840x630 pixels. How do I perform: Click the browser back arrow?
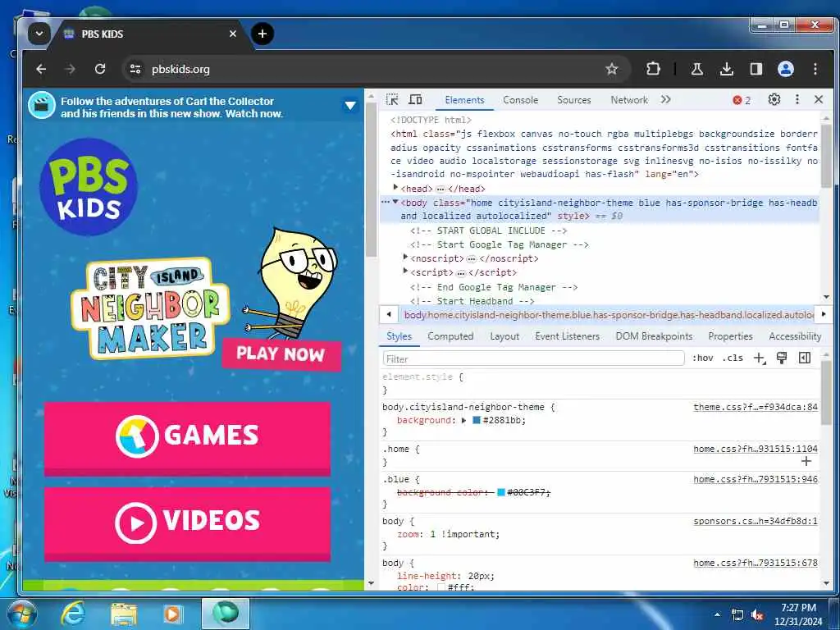tap(41, 69)
